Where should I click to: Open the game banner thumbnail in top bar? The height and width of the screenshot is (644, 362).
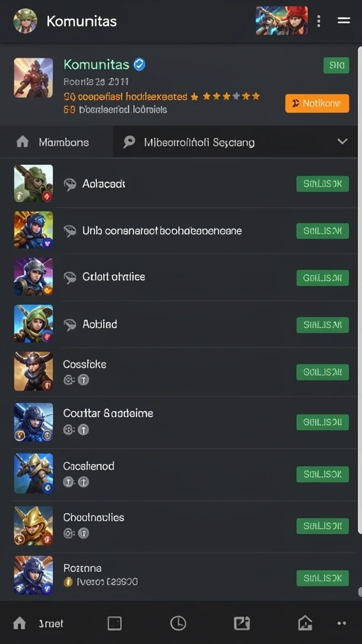pyautogui.click(x=282, y=21)
